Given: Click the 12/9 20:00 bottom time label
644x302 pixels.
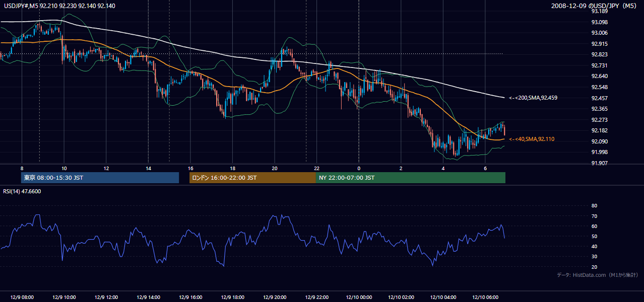Looking at the screenshot, I should 275,297.
